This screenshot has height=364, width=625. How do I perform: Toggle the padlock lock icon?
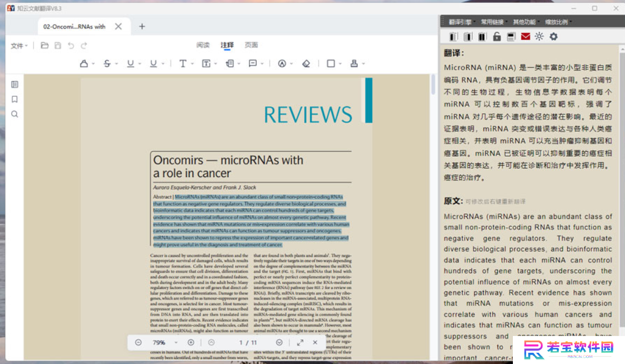497,36
